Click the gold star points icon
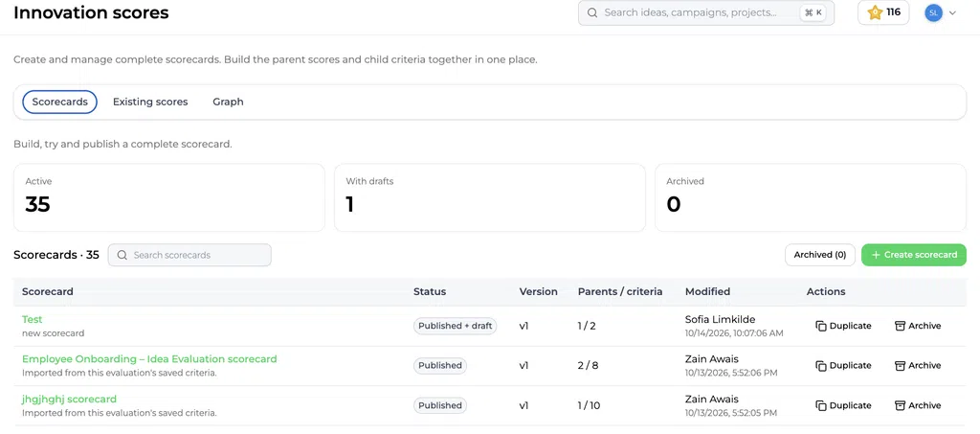Image resolution: width=980 pixels, height=434 pixels. tap(875, 12)
